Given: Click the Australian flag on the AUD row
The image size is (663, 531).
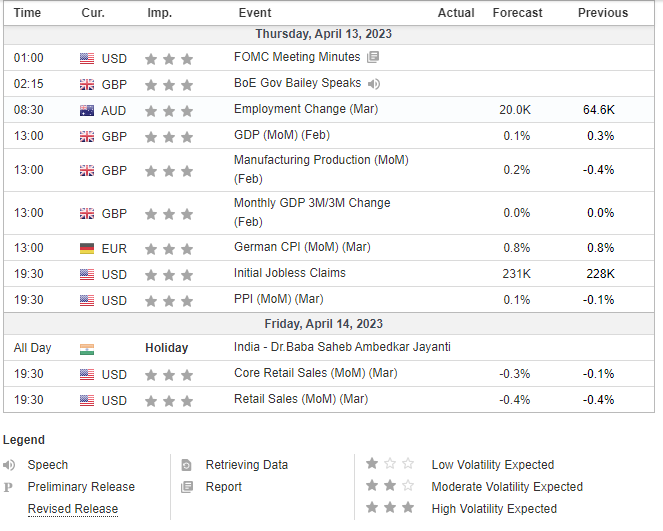Looking at the screenshot, I should click(87, 110).
